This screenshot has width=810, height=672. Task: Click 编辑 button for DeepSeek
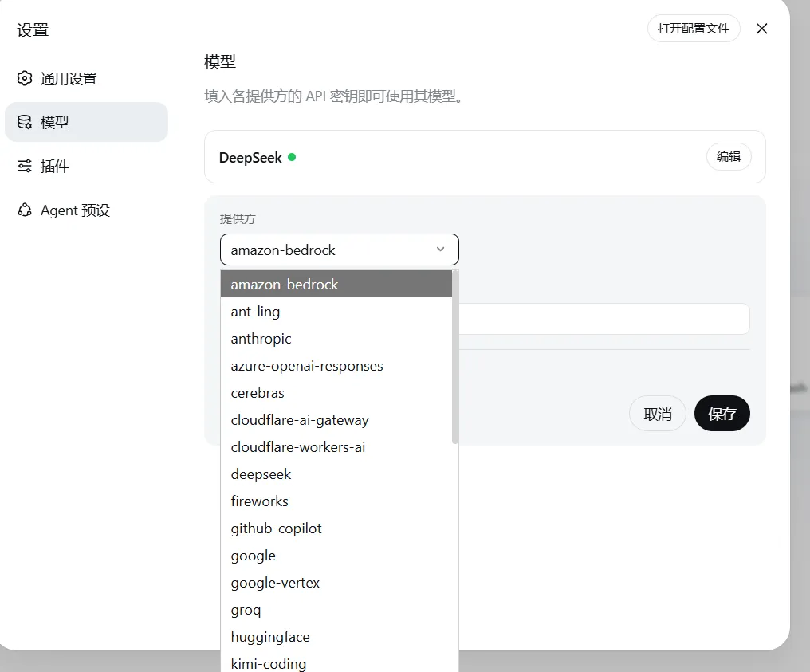pos(729,156)
